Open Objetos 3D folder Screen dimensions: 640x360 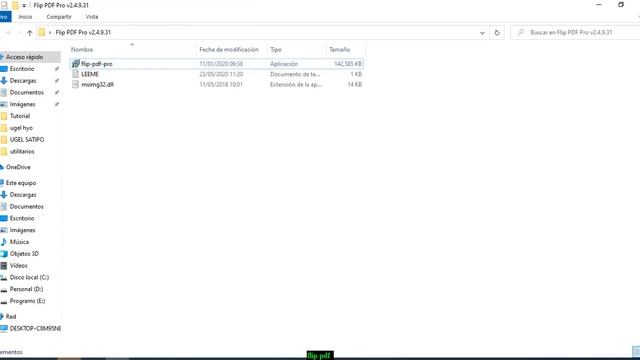[24, 253]
